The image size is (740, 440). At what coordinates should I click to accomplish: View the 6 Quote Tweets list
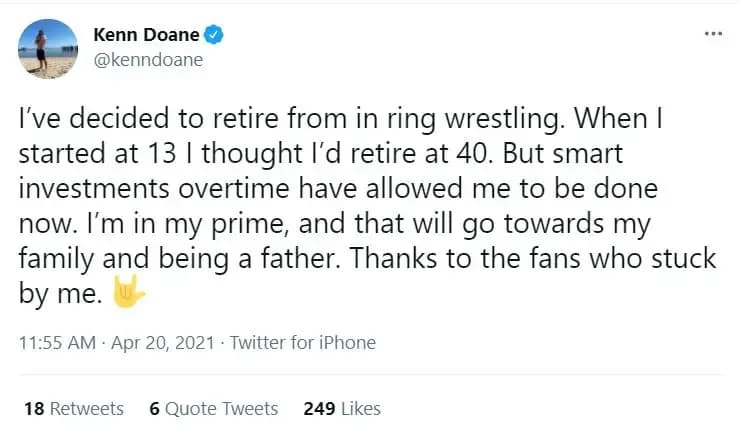pos(213,408)
